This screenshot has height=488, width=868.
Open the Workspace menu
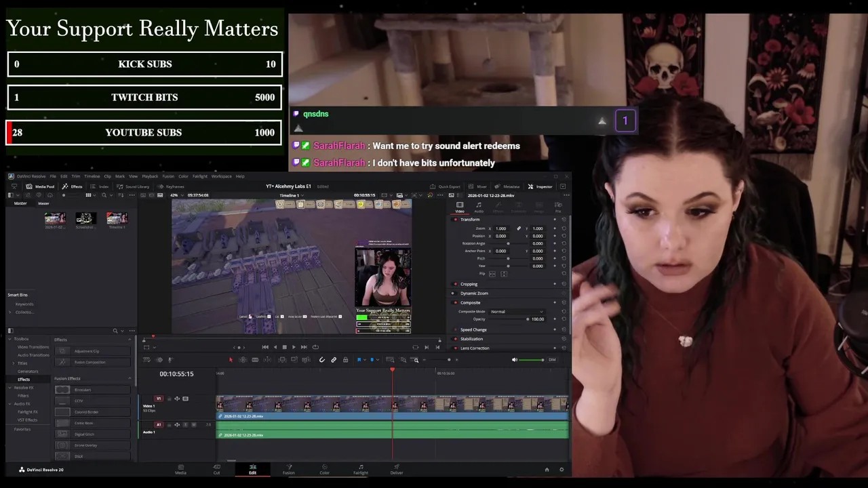tap(221, 176)
